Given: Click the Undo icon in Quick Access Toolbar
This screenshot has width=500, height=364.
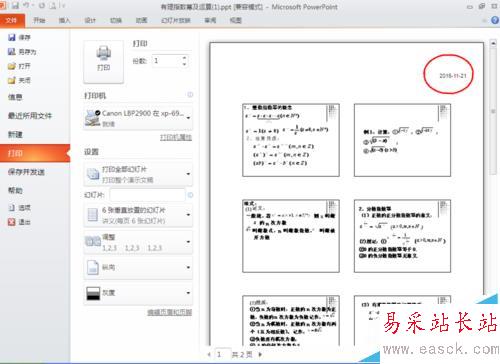Looking at the screenshot, I should click(x=26, y=6).
